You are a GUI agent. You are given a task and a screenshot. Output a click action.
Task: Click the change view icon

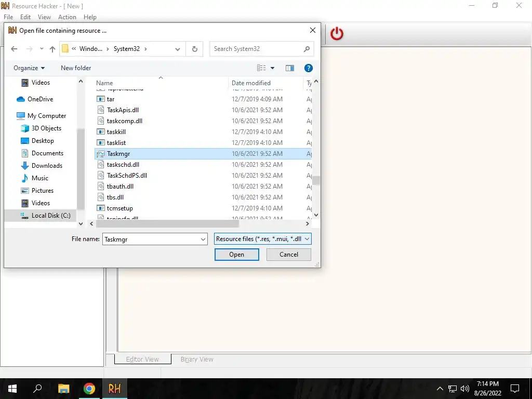pos(261,68)
